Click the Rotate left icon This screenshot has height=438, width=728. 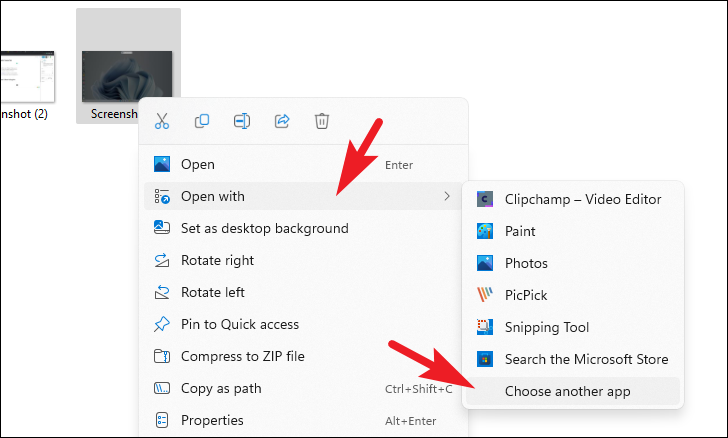162,292
